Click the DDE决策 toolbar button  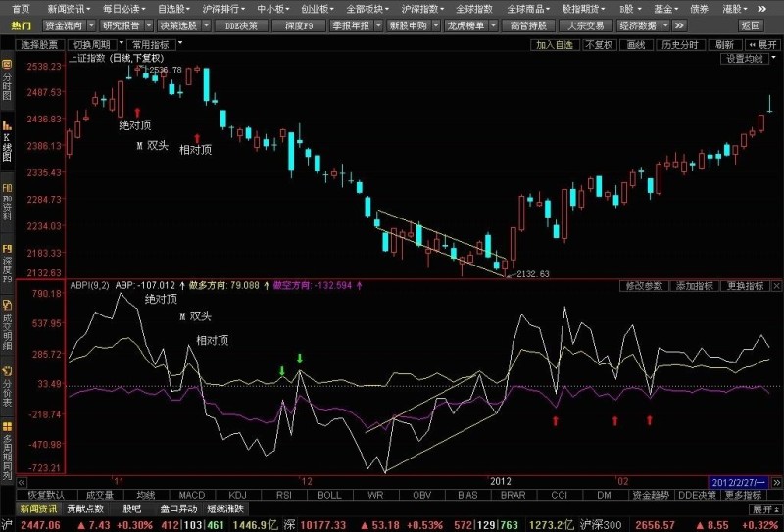[241, 25]
